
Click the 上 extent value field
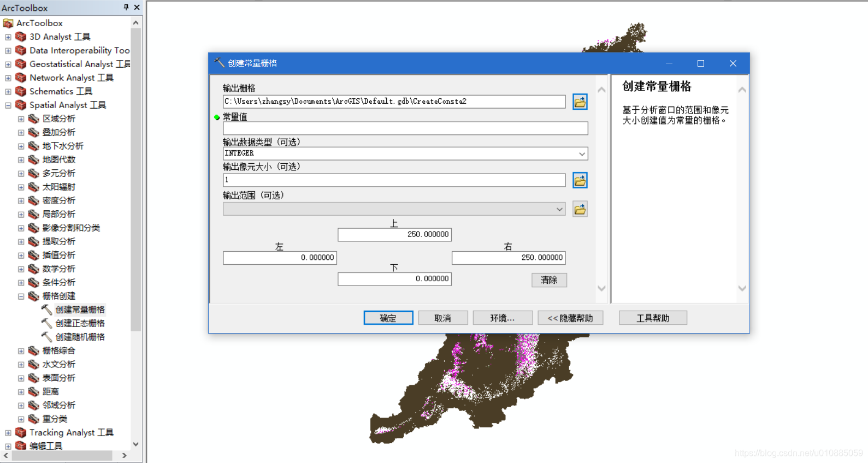click(x=394, y=235)
